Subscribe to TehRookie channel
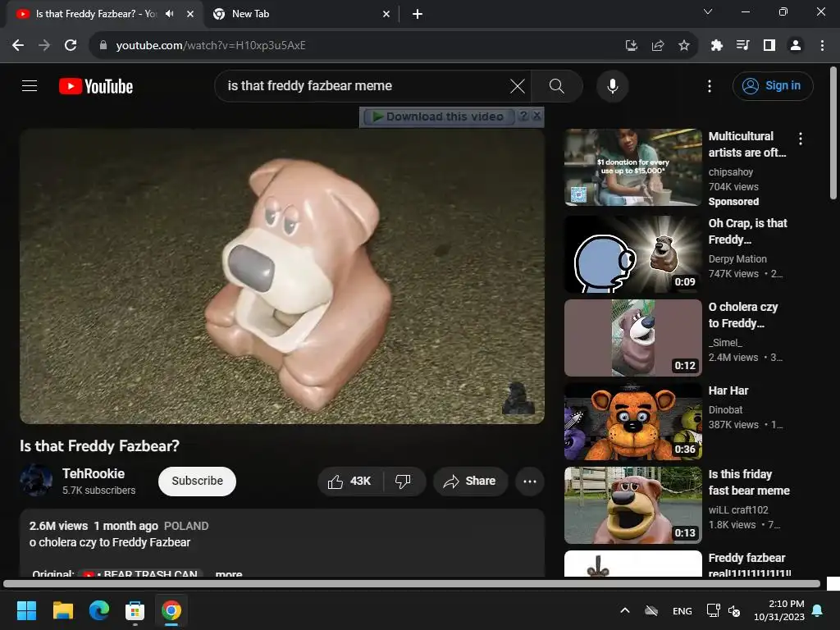This screenshot has width=840, height=630. point(197,481)
